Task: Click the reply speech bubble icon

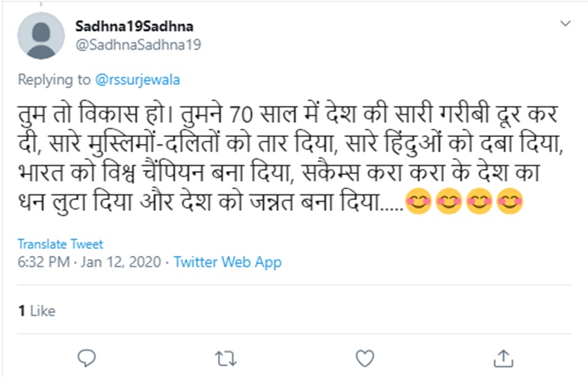Action: [x=86, y=358]
